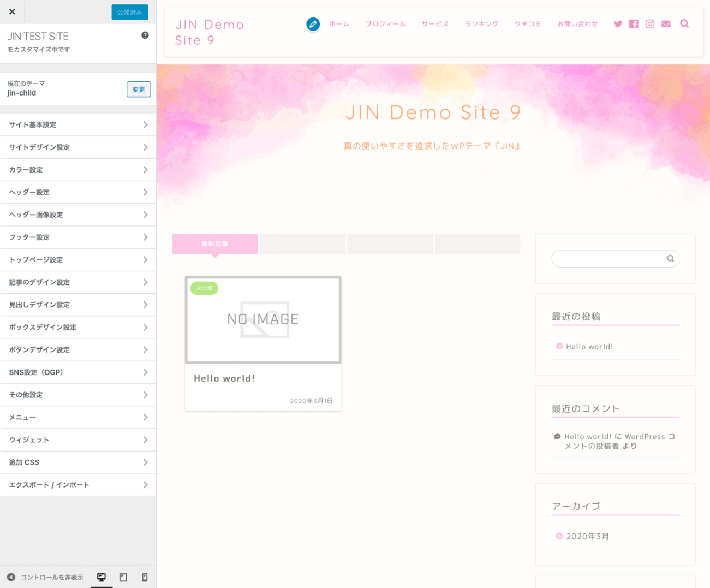Click the Instagram icon in header

(649, 24)
